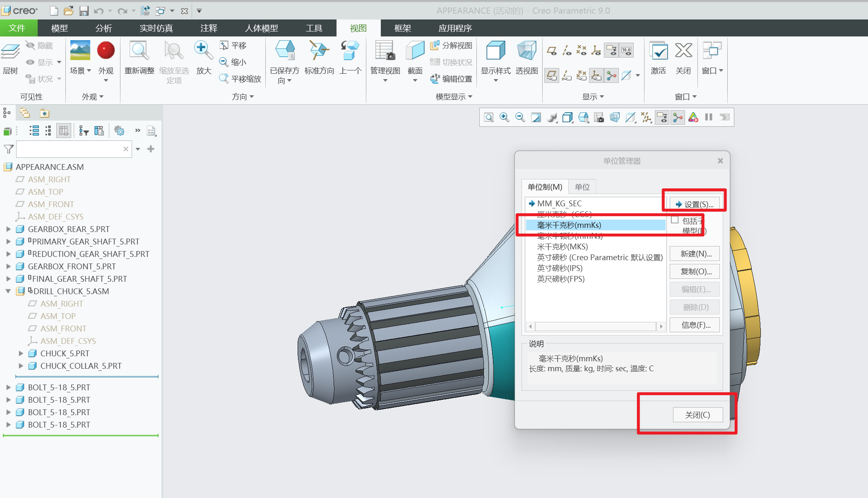Click the Scene (场景) landscape icon
The width and height of the screenshot is (868, 498).
point(80,51)
